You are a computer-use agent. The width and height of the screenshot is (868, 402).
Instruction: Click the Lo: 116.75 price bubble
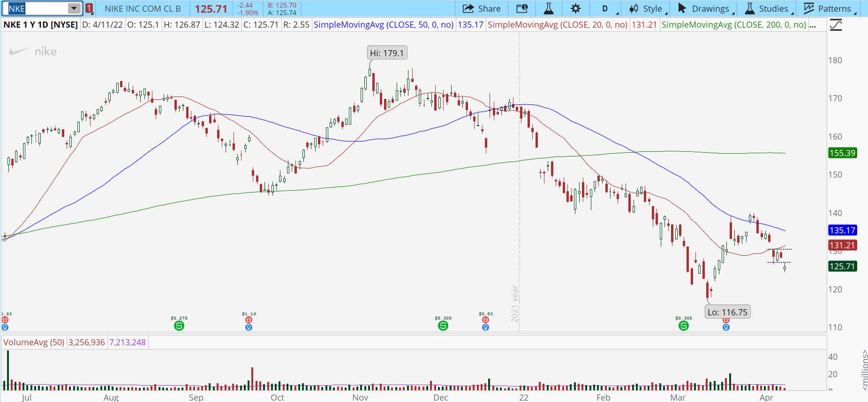[727, 312]
